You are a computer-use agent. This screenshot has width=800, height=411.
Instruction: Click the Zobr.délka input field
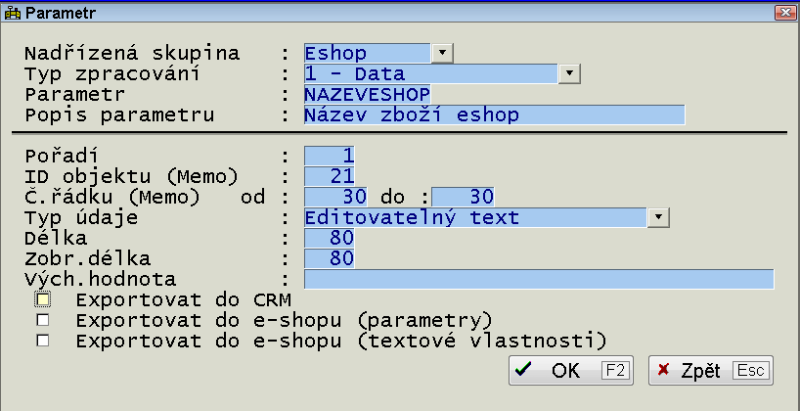point(329,258)
